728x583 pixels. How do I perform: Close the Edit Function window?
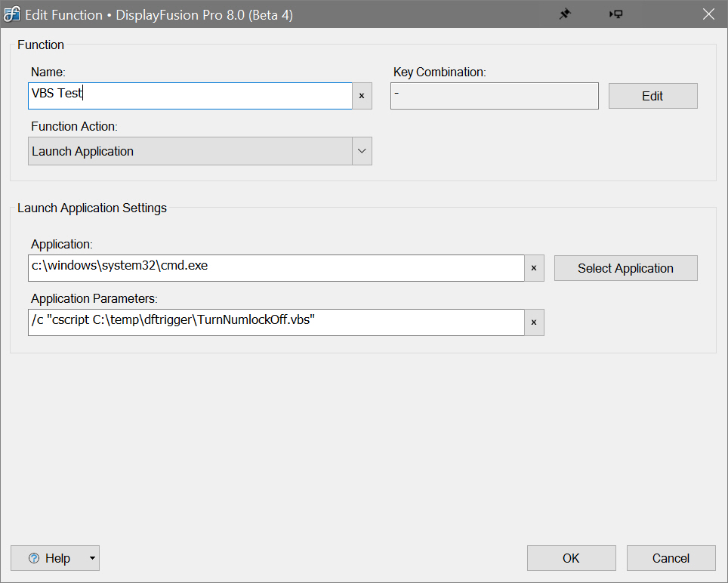(708, 14)
